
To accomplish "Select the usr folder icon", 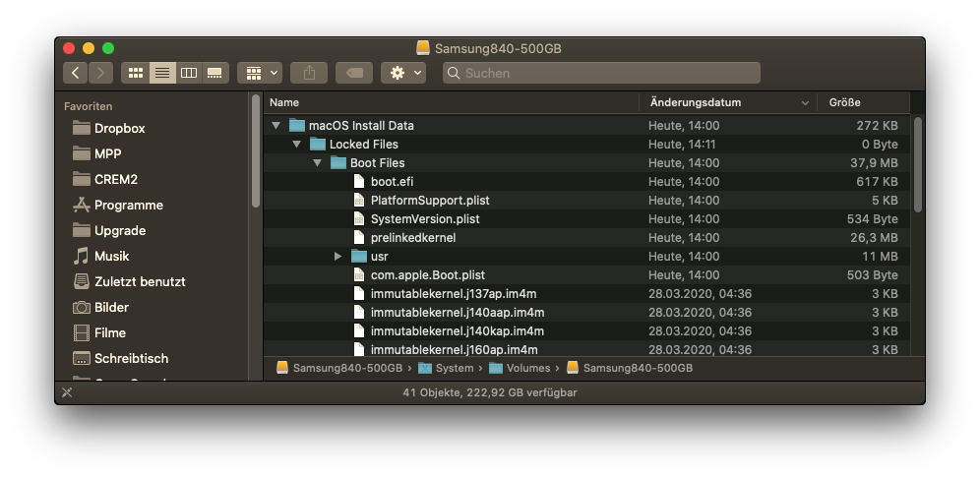I will pos(359,257).
